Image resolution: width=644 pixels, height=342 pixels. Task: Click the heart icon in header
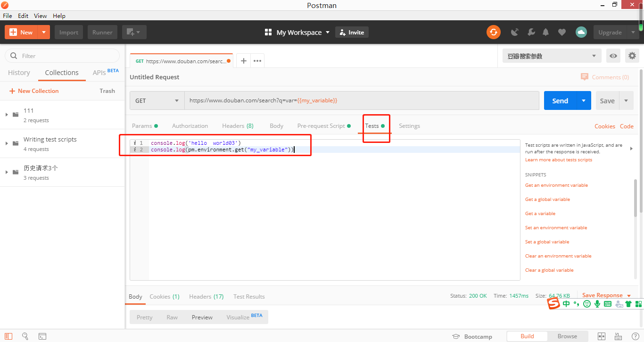pyautogui.click(x=561, y=32)
